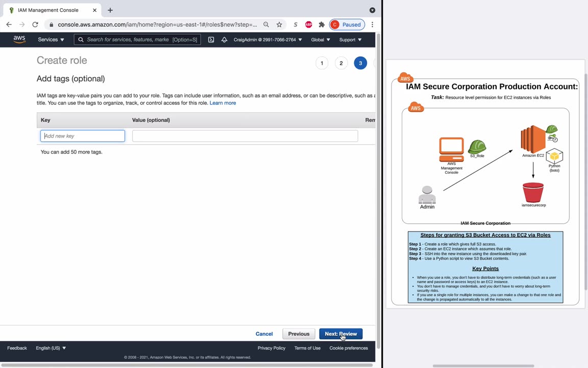588x368 pixels.
Task: Click the tab search down-arrow icon
Action: click(372, 10)
